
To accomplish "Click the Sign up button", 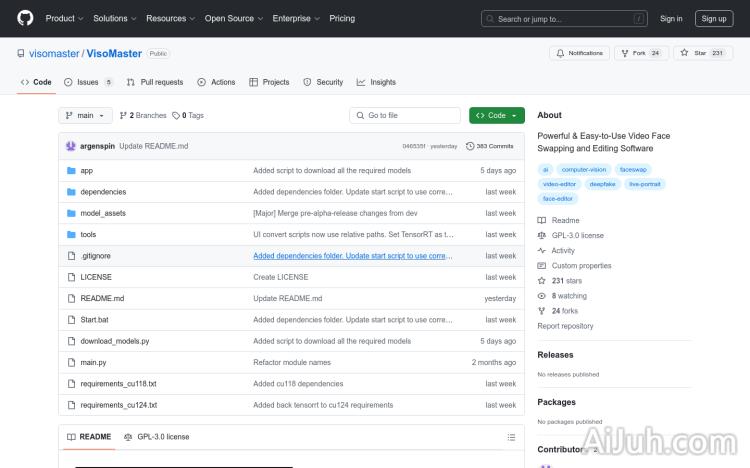I will pyautogui.click(x=713, y=18).
